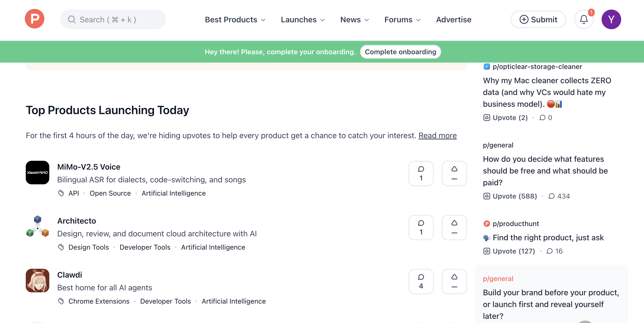Image resolution: width=644 pixels, height=323 pixels.
Task: Click the Product Hunt logo
Action: click(x=35, y=18)
